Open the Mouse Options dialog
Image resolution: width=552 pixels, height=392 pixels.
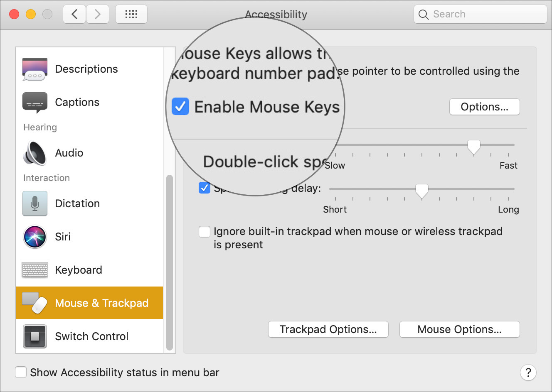coord(459,329)
